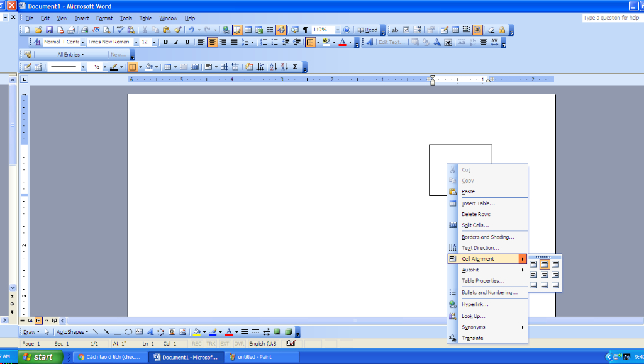This screenshot has width=644, height=364.
Task: Toggle Center alignment button
Action: click(x=213, y=42)
